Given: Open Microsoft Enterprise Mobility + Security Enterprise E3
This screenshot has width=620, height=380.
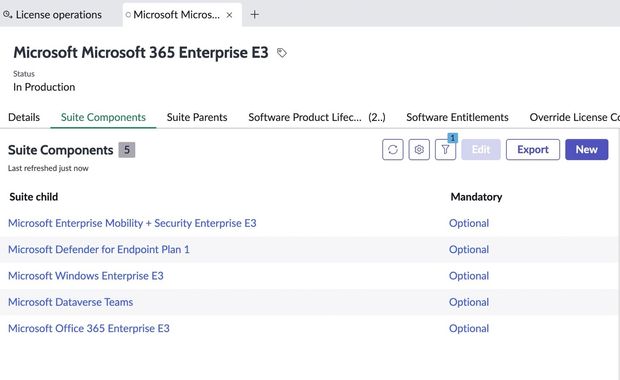Looking at the screenshot, I should point(132,223).
